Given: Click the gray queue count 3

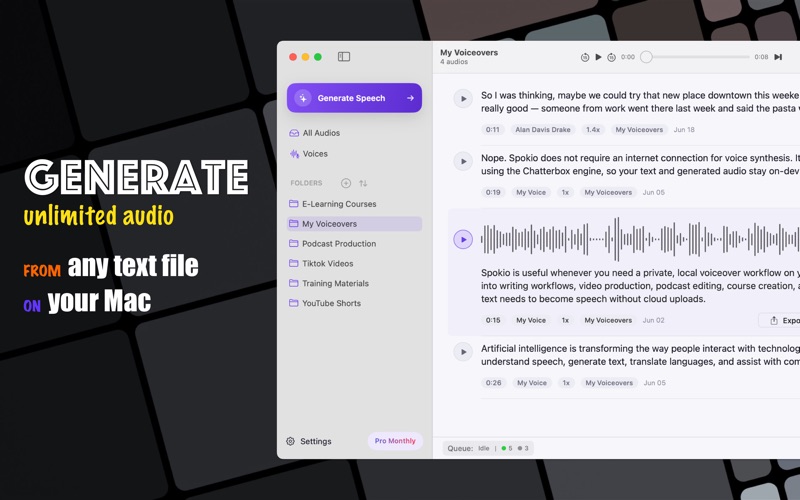Looking at the screenshot, I should point(523,448).
